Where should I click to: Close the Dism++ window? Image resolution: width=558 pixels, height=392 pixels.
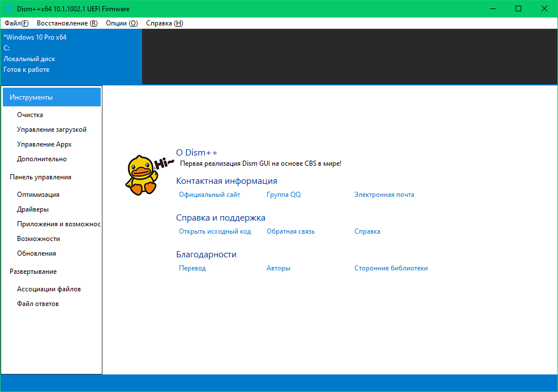point(544,8)
